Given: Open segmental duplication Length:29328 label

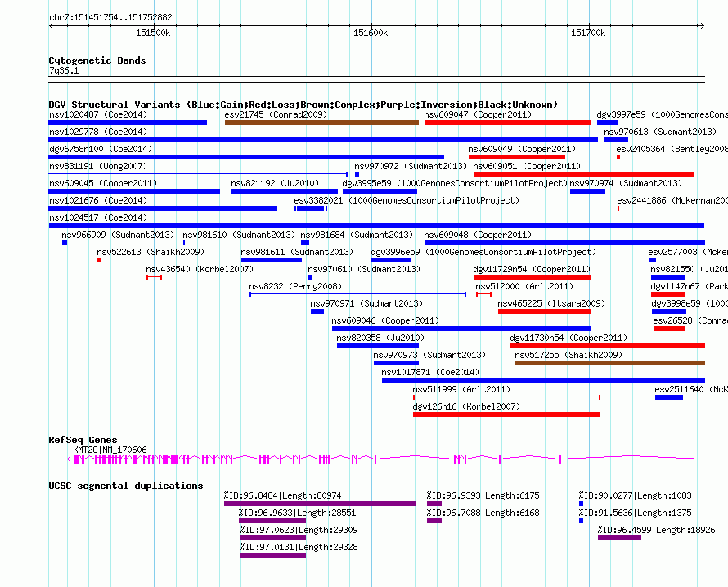Looking at the screenshot, I should coord(299,547).
